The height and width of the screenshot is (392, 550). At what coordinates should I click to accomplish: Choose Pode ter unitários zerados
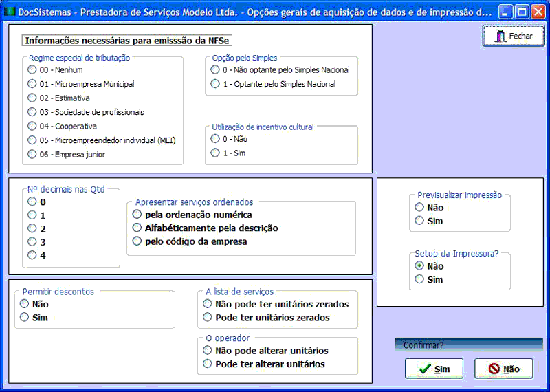208,318
